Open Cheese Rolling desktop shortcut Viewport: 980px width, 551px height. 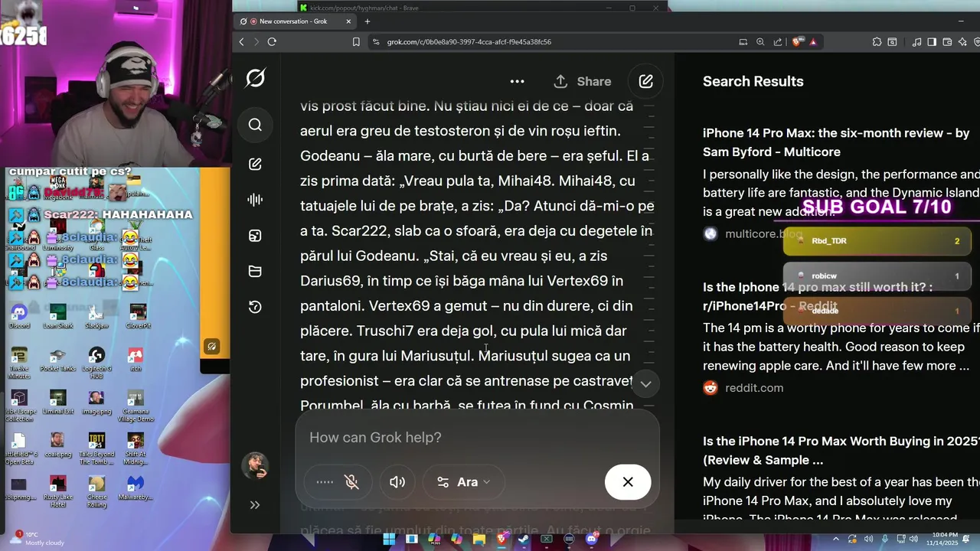(96, 491)
